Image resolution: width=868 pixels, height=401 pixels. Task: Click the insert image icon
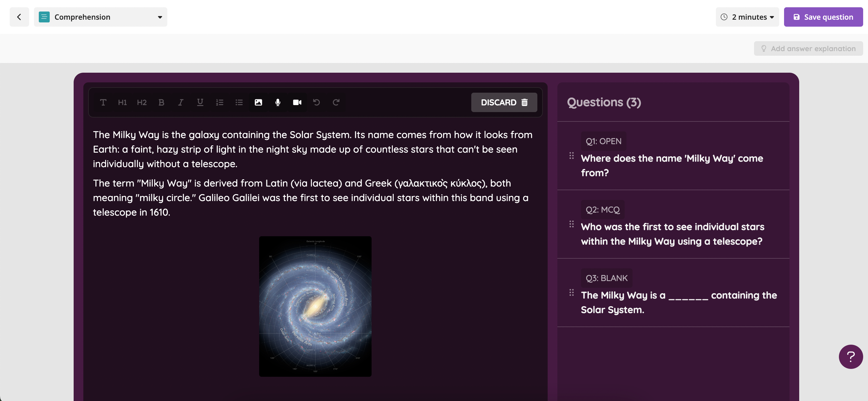point(258,102)
